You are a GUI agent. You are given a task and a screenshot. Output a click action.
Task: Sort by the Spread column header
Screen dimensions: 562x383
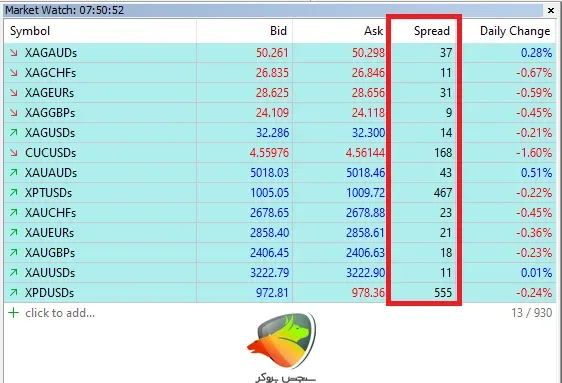click(x=424, y=31)
